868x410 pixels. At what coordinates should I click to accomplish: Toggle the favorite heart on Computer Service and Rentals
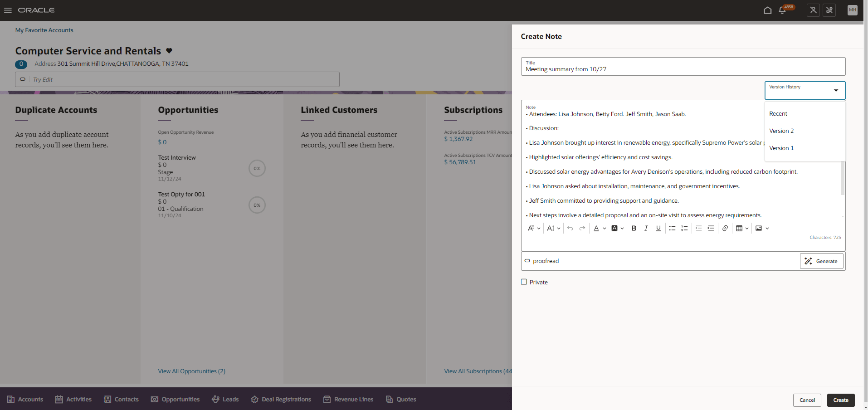point(168,51)
